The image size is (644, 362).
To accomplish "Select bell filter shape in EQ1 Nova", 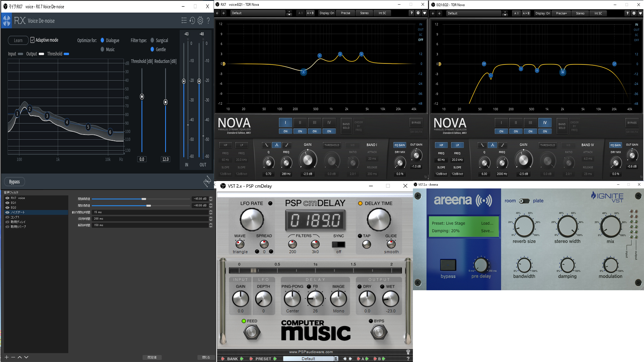I will click(x=277, y=145).
